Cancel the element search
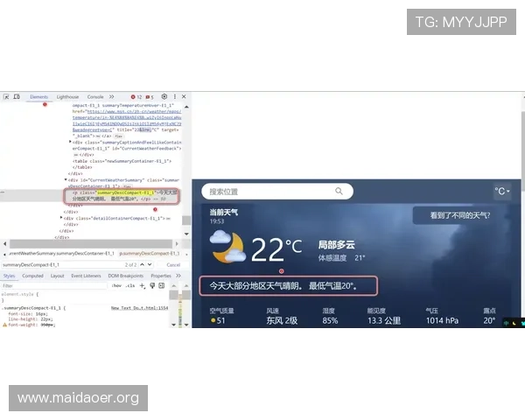This screenshot has width=525, height=420. (173, 265)
